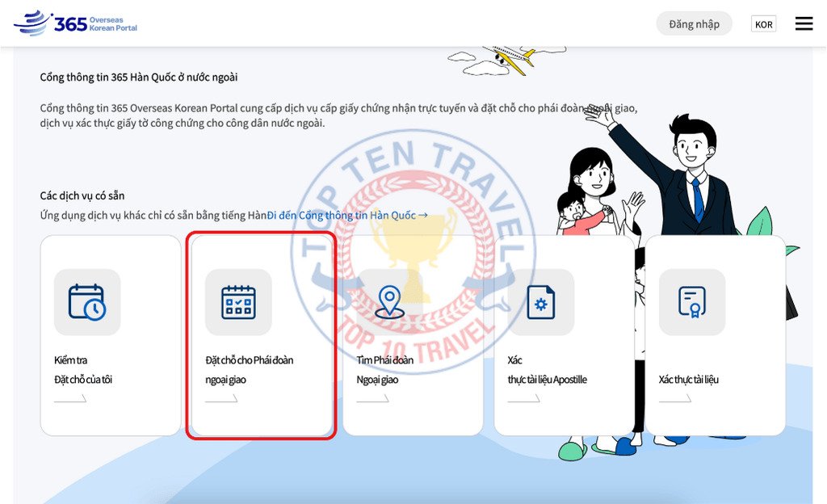Open Đặt chỗ cho Phái đoàn ngoại giao card
Screen dimensions: 827x504
pos(262,335)
